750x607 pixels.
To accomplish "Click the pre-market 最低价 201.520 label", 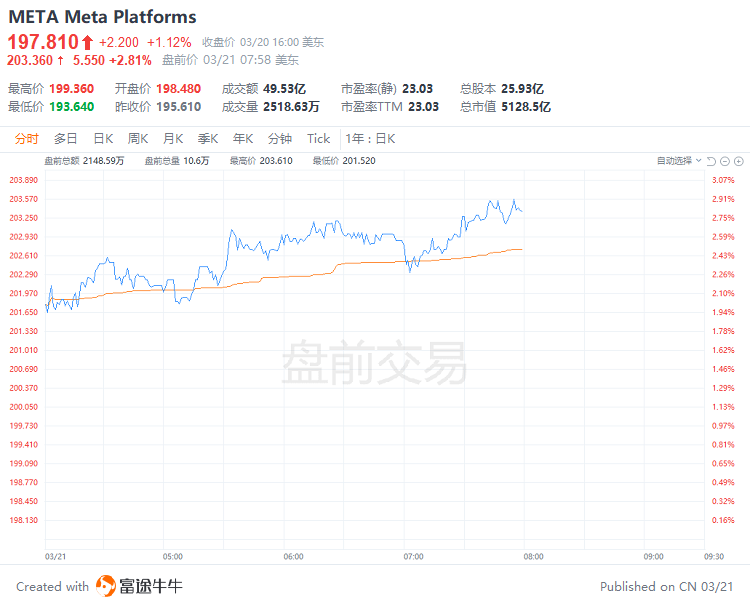I will pos(344,161).
